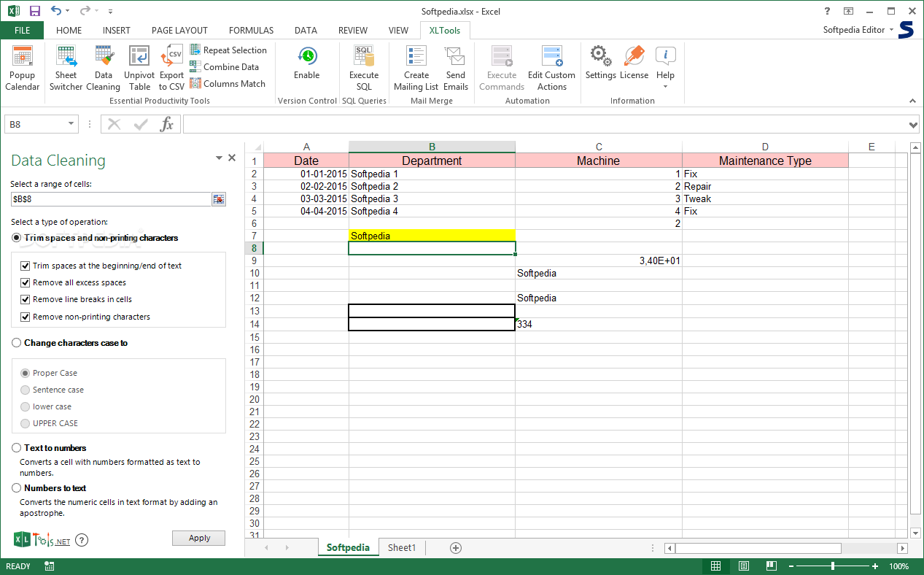Add a new sheet with plus icon

[456, 547]
